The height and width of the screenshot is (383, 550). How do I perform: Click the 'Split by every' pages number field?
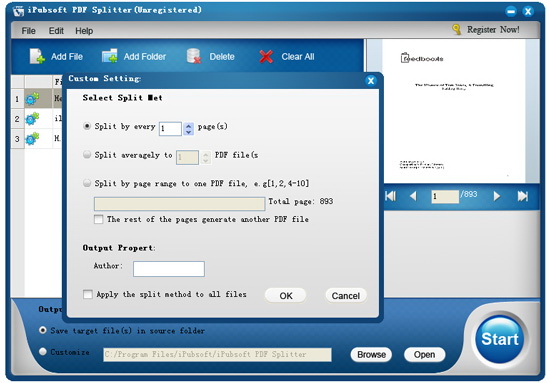[170, 129]
